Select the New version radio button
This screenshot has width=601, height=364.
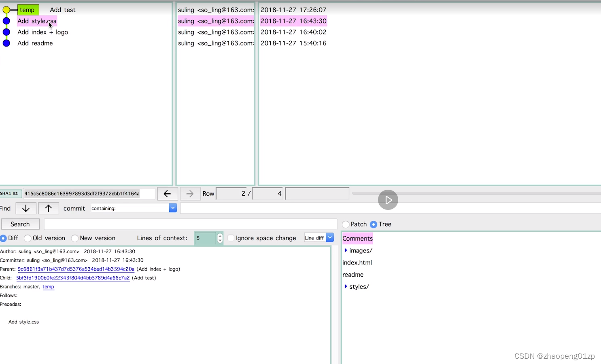(x=75, y=238)
